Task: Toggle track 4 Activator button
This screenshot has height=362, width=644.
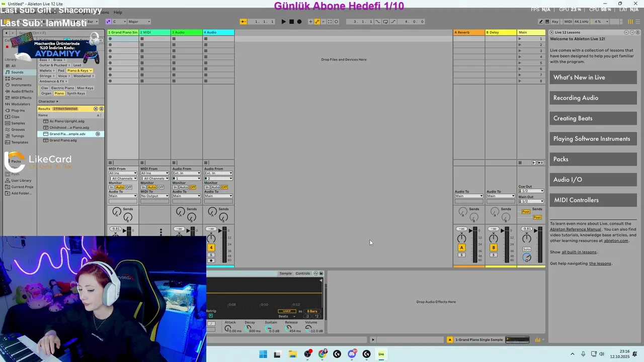Action: [211, 247]
